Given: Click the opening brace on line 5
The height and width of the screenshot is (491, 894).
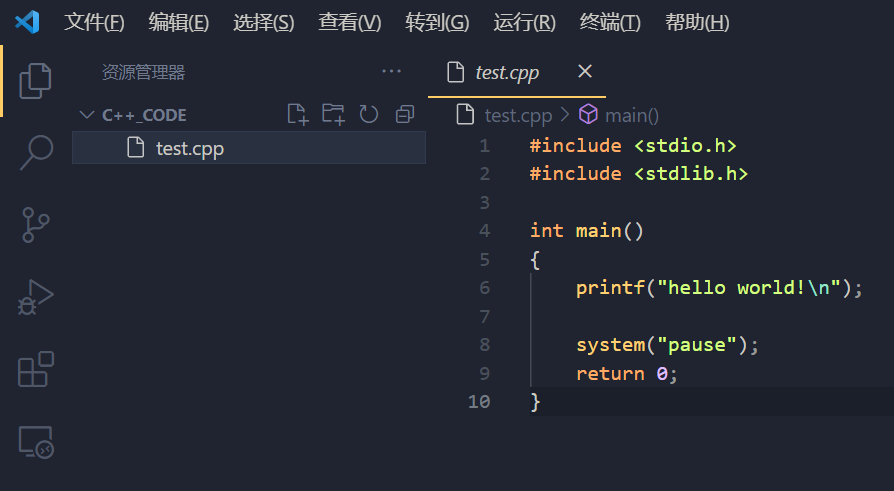Looking at the screenshot, I should 535,260.
